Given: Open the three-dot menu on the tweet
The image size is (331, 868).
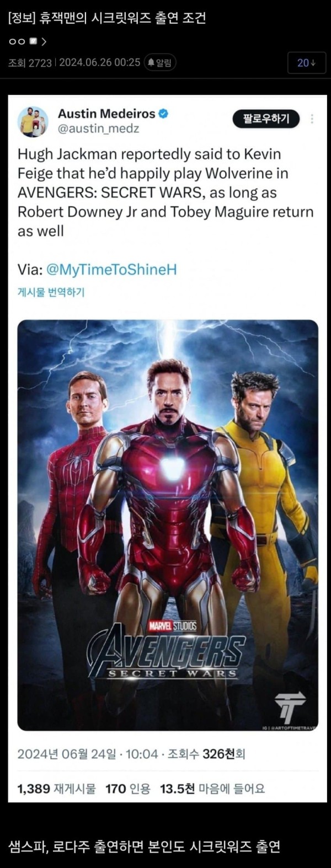Looking at the screenshot, I should point(312,119).
